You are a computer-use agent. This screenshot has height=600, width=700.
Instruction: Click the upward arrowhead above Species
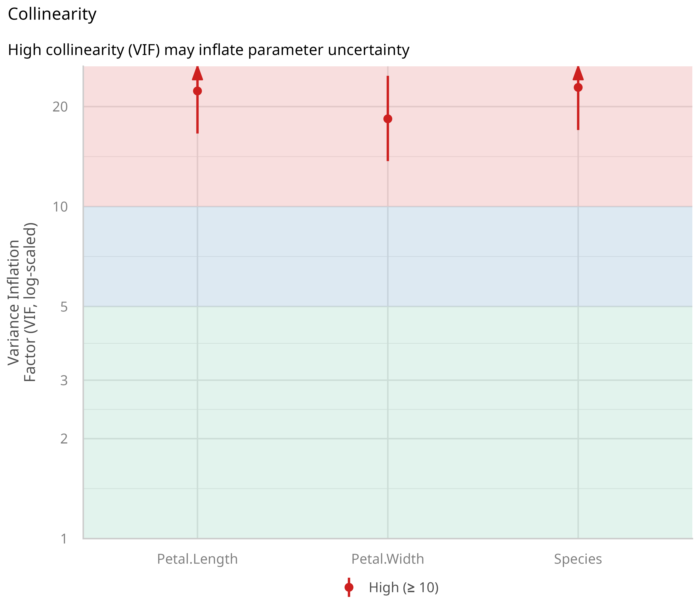coord(578,73)
